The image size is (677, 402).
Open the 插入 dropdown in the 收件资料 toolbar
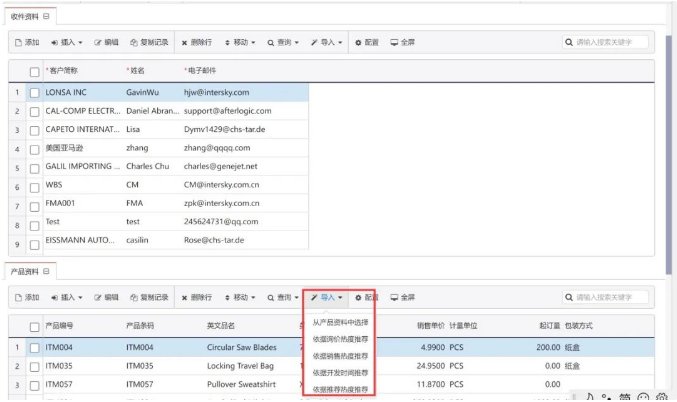click(x=67, y=43)
